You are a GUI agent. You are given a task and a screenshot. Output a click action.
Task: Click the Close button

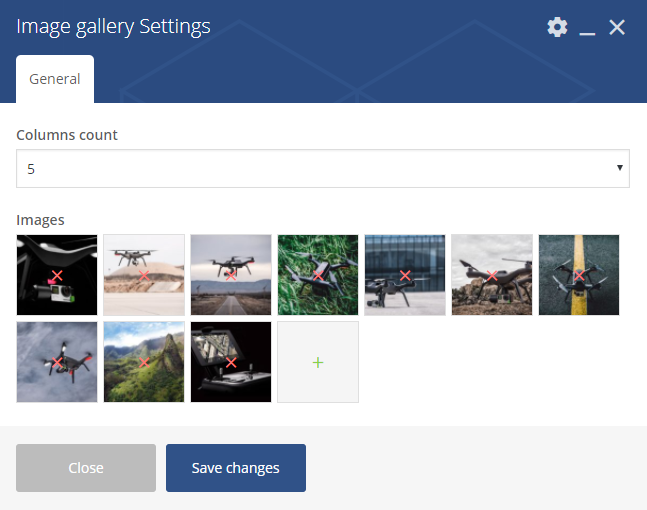(x=86, y=468)
